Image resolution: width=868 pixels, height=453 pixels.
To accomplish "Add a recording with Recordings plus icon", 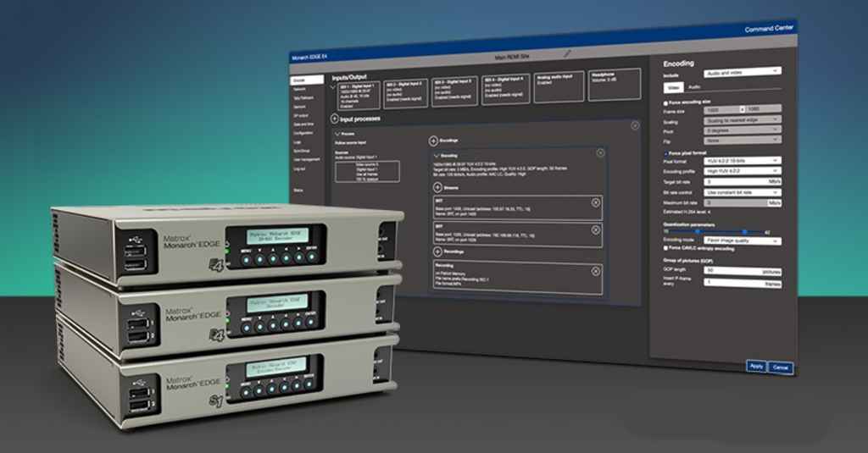I will [437, 251].
